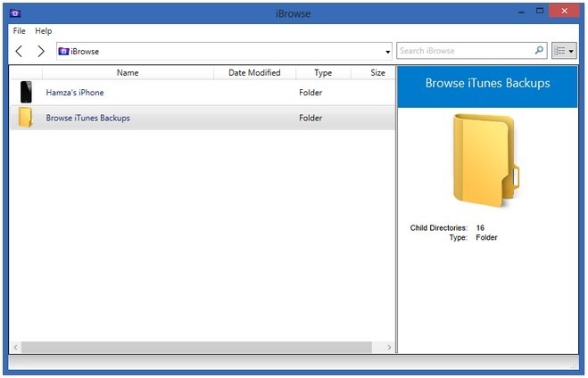The image size is (588, 378).
Task: Sort by the Type column header
Action: click(323, 73)
